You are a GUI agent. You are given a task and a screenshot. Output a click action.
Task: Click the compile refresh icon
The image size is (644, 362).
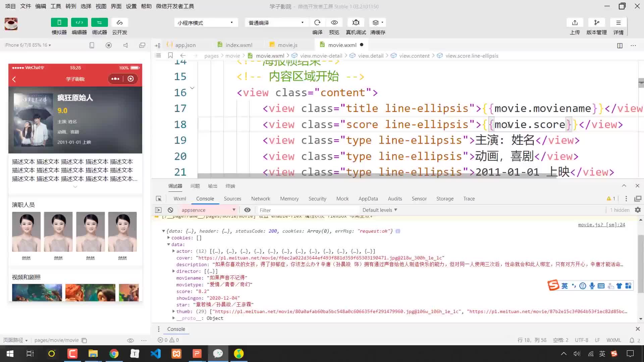click(x=317, y=22)
